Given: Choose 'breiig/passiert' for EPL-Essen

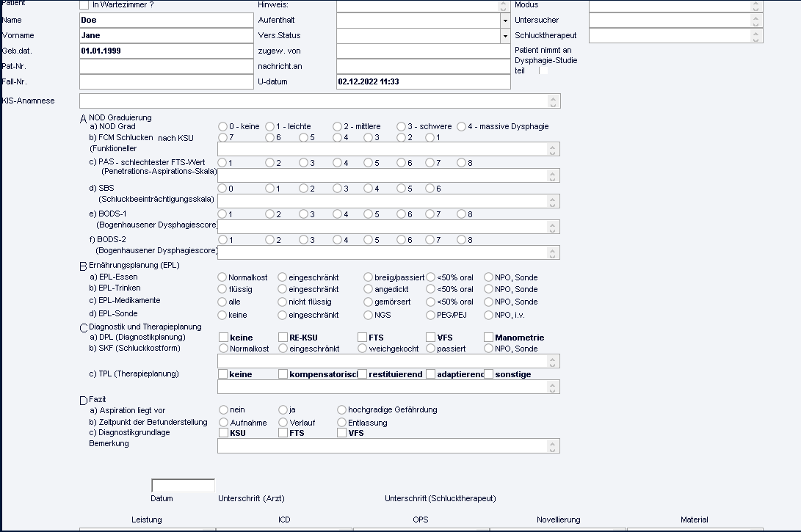Looking at the screenshot, I should (368, 277).
